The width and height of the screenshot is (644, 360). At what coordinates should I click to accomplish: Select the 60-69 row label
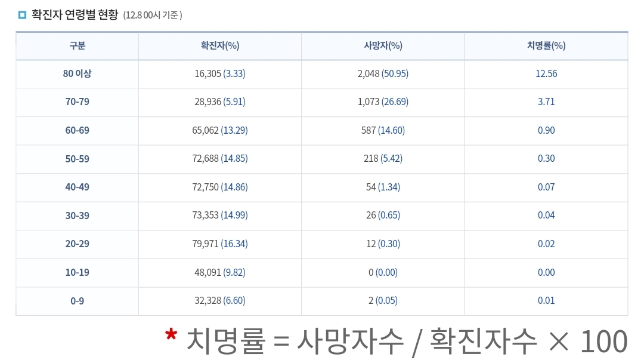coord(77,130)
